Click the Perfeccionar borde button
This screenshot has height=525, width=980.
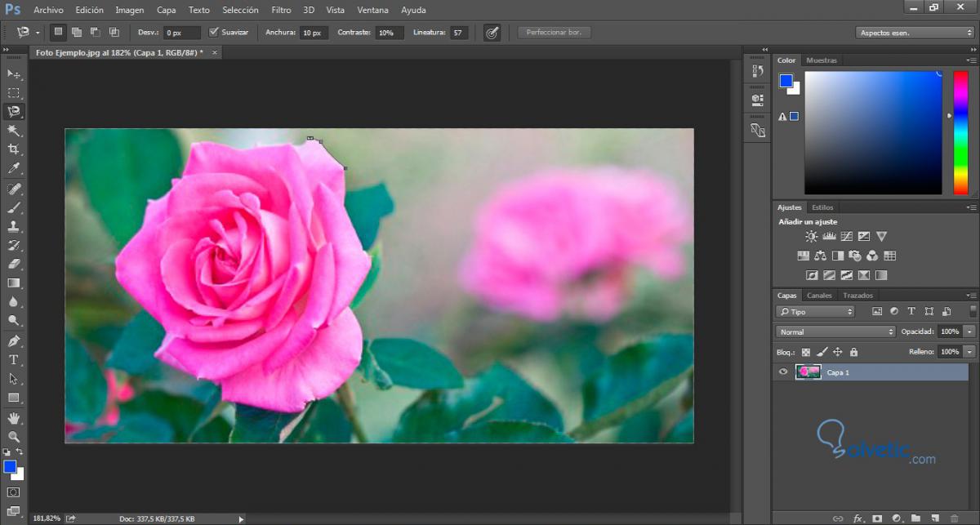[x=554, y=33]
